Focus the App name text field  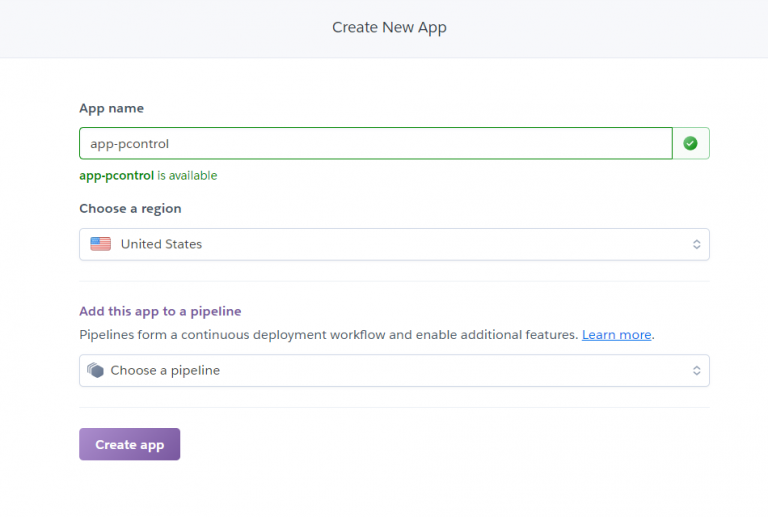pos(376,143)
